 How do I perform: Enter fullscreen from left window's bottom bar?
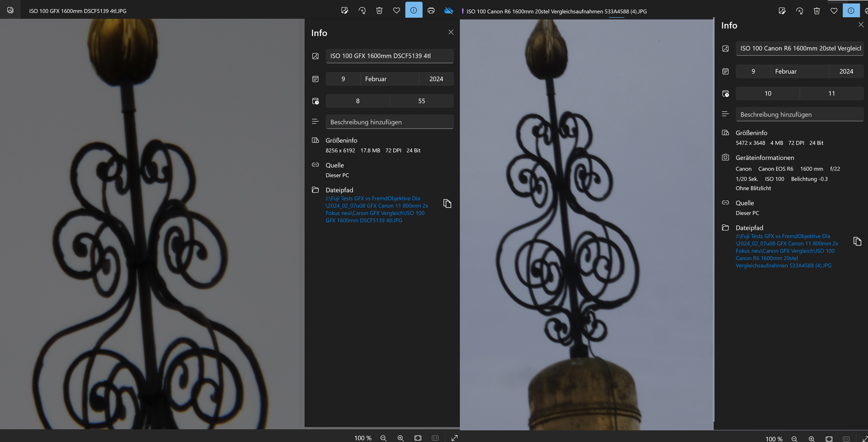pyautogui.click(x=454, y=438)
